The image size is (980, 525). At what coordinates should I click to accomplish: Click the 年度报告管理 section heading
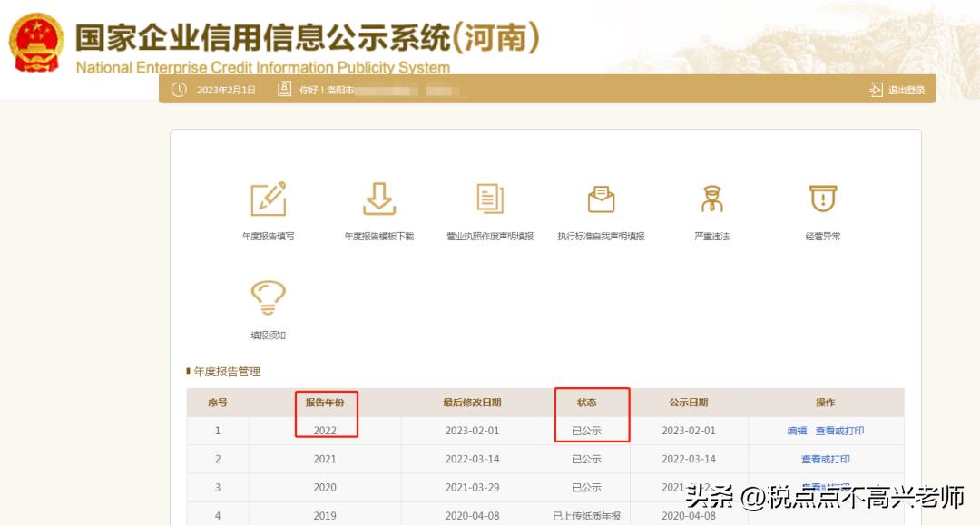click(x=227, y=372)
